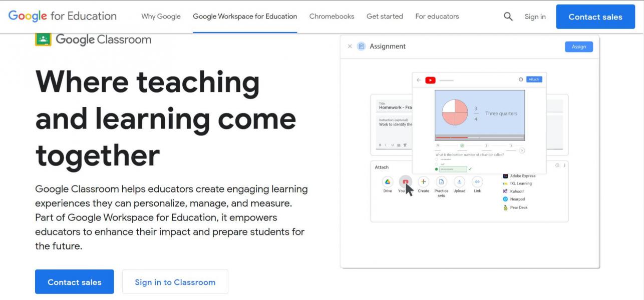Select the Upload attachment icon
The image size is (644, 300).
click(459, 182)
